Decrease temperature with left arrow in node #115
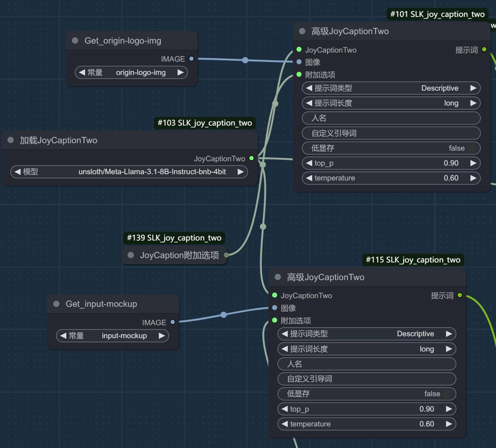 click(284, 424)
